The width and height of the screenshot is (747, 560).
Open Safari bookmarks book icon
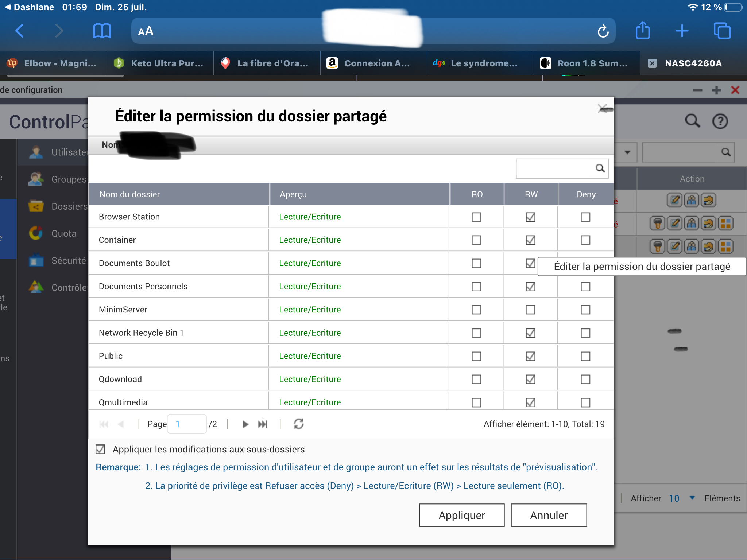102,31
